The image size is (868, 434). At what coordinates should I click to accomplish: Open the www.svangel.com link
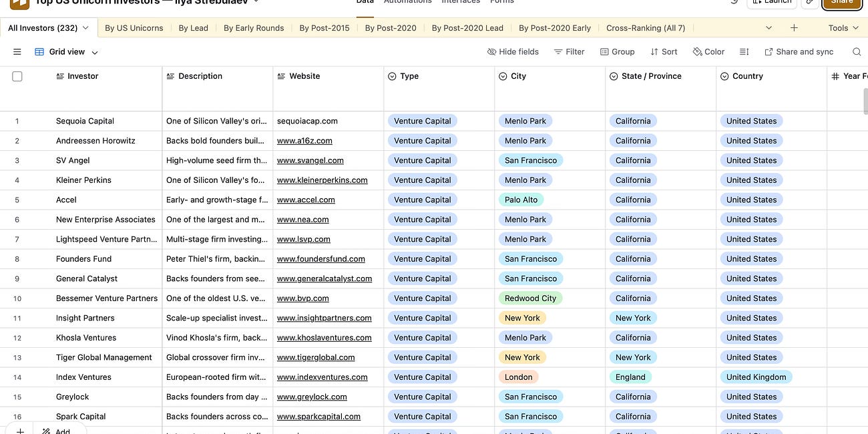310,160
